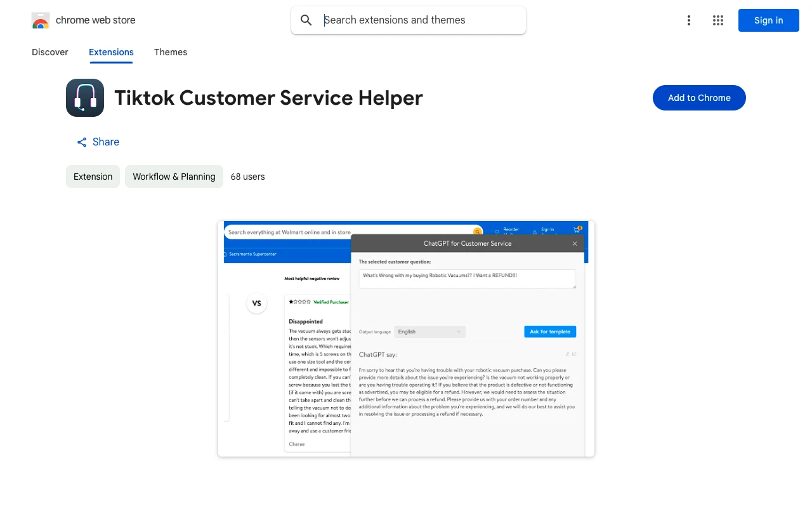Click the selected customer question text box
812x508 pixels.
click(x=467, y=279)
